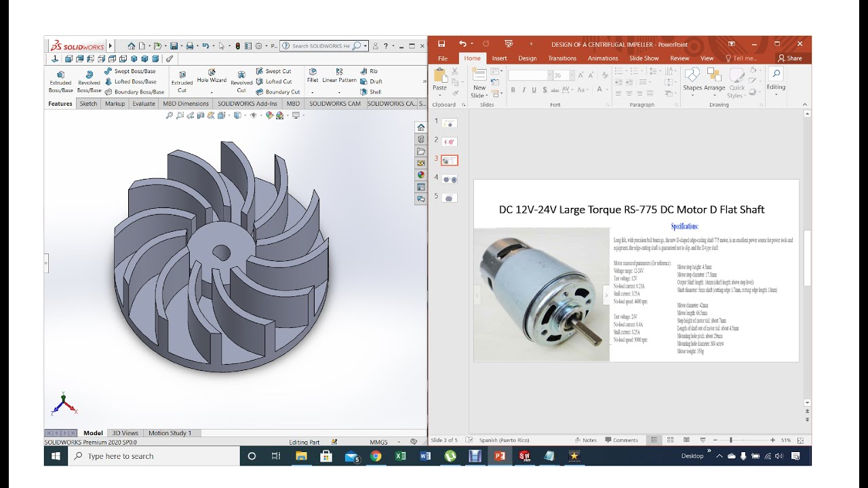
Task: Click the Arrange button in PowerPoint
Action: point(714,80)
